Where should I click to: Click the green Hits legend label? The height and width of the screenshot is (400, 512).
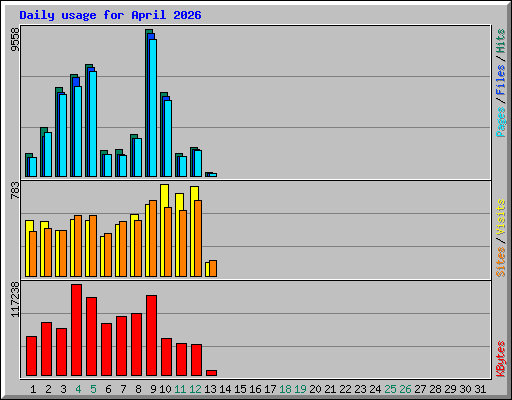[500, 41]
